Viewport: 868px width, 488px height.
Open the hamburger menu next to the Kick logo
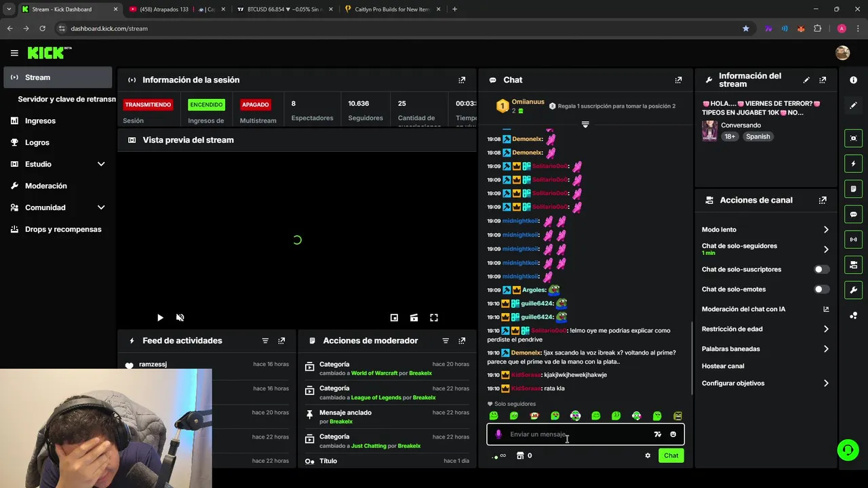[x=14, y=53]
